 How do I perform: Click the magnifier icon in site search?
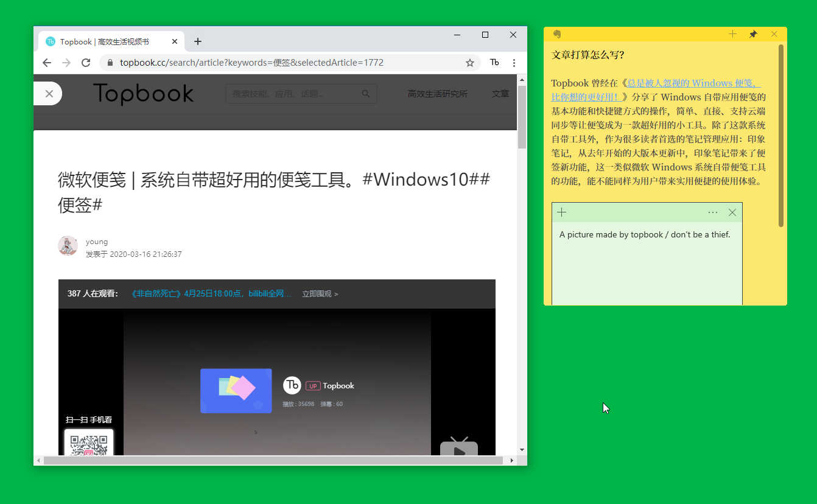tap(366, 94)
